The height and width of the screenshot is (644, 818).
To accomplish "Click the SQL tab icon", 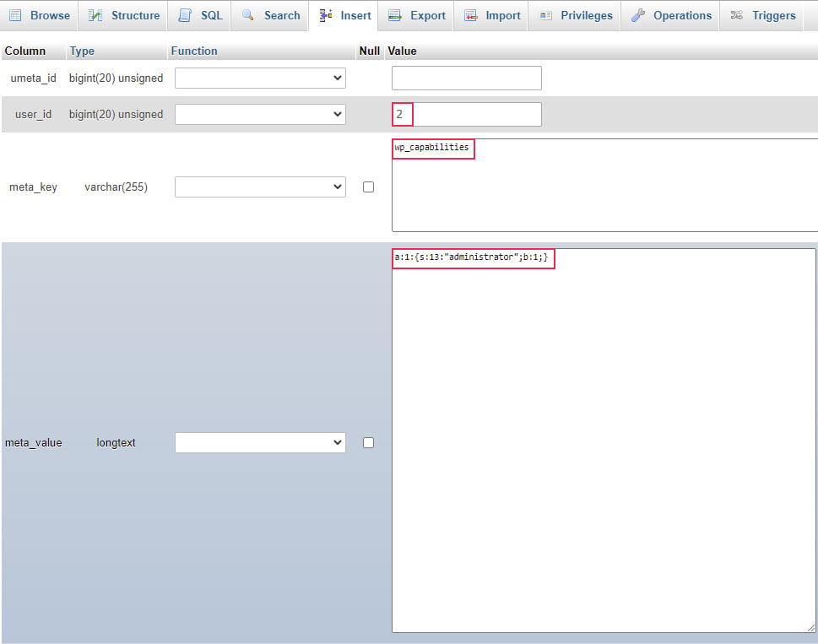I will tap(185, 15).
